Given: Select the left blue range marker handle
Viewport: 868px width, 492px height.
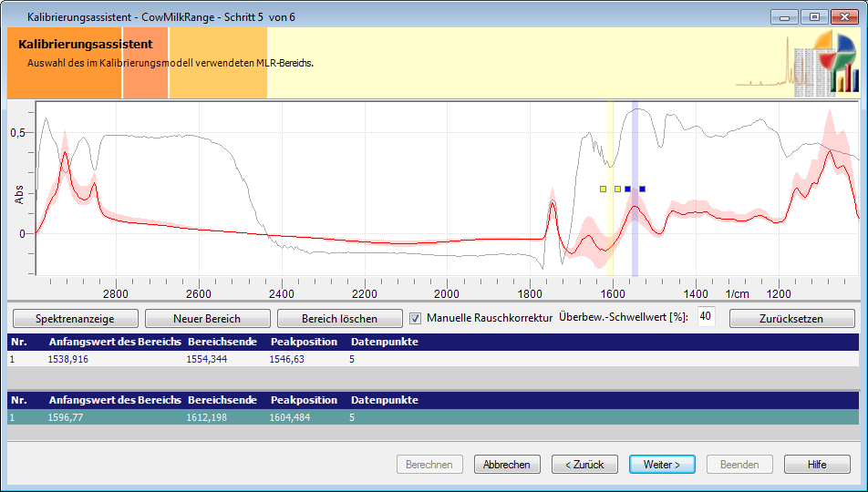Looking at the screenshot, I should coord(627,190).
